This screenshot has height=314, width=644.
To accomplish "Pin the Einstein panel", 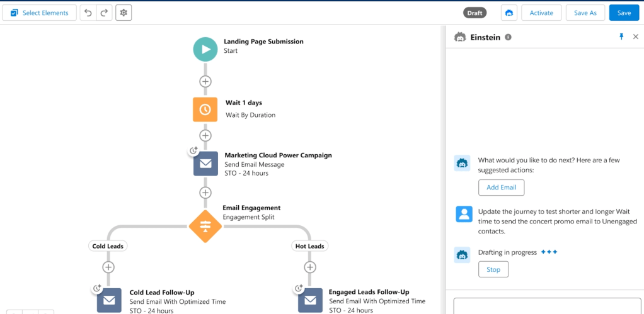I will click(621, 37).
